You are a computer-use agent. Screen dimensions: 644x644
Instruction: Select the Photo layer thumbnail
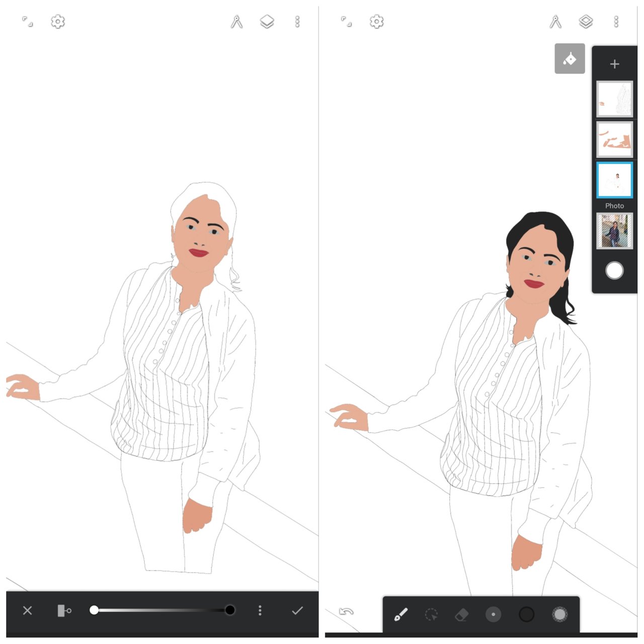(x=614, y=231)
